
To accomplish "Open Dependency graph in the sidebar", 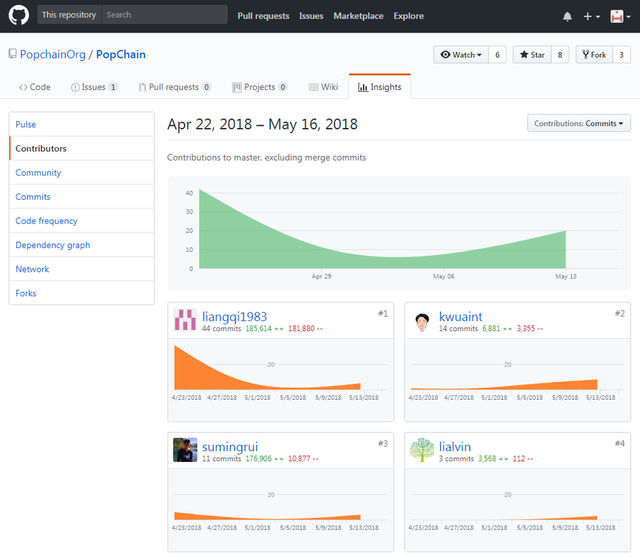I will click(x=82, y=245).
